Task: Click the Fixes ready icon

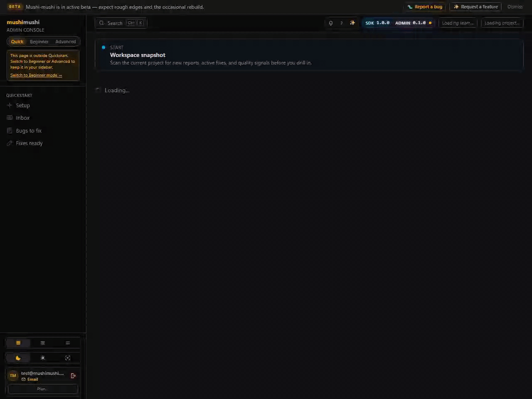Action: (10, 143)
